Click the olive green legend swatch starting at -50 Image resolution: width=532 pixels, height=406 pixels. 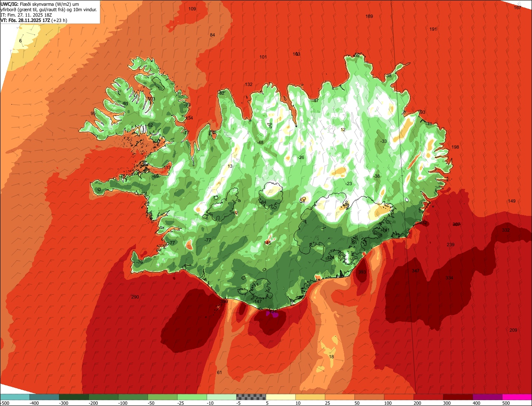[163, 397]
